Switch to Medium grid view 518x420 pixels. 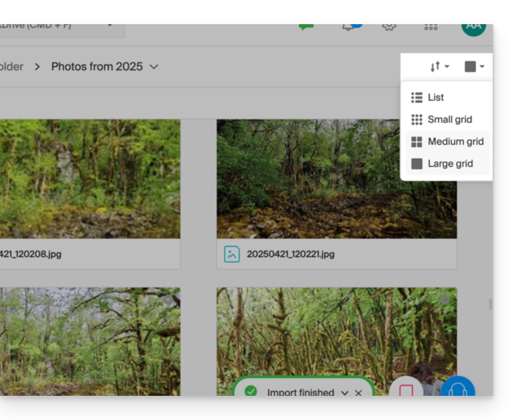(446, 142)
